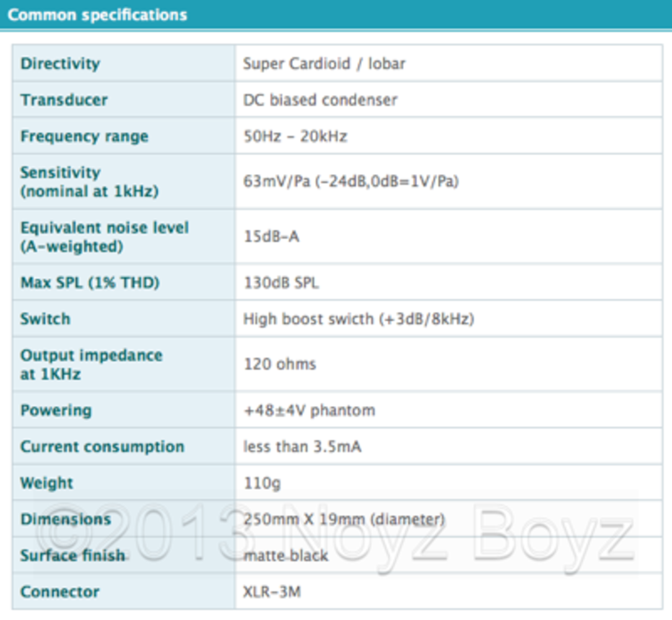Click the Current consumption label

coord(102,446)
